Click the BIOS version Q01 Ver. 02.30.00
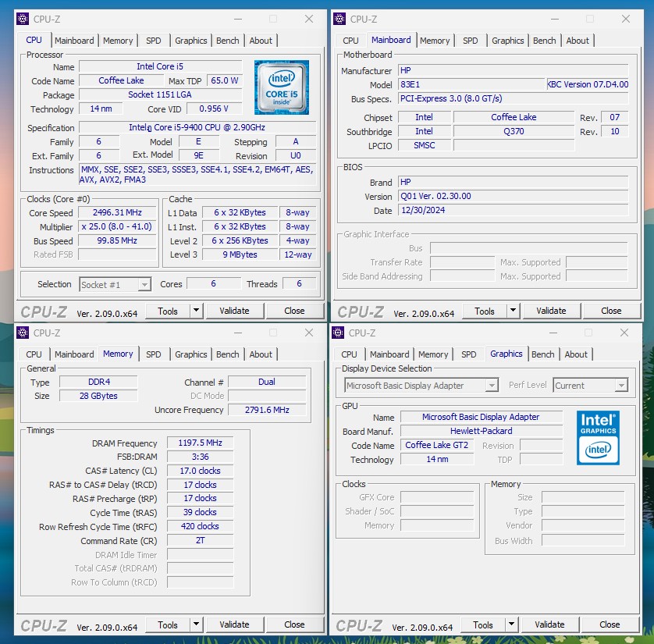Image resolution: width=654 pixels, height=644 pixels. (513, 196)
